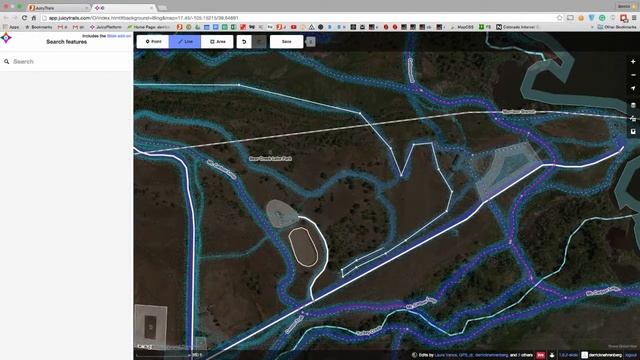Open the user profile name in the status bar
This screenshot has height=360, width=640.
coord(606,355)
